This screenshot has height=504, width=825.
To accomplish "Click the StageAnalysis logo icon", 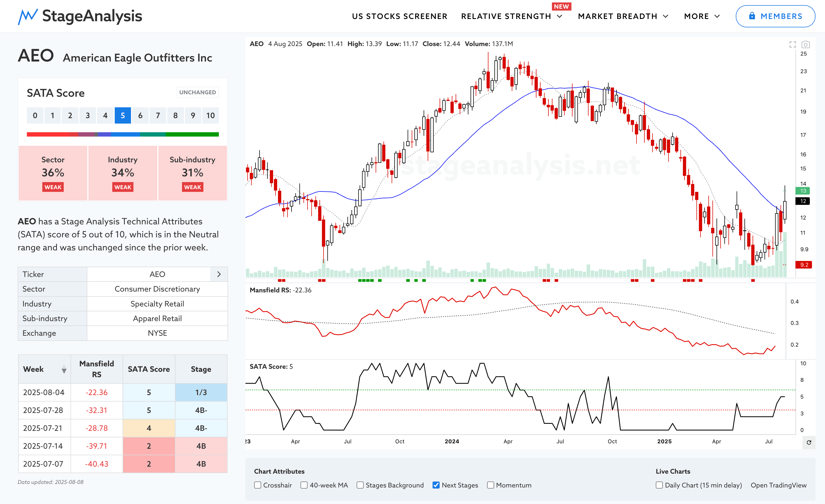I will point(27,16).
